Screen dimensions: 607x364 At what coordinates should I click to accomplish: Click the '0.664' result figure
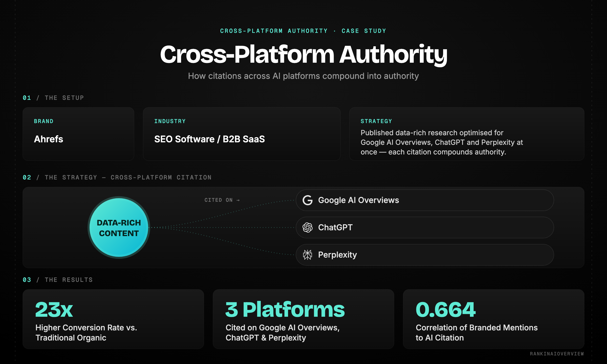(446, 309)
